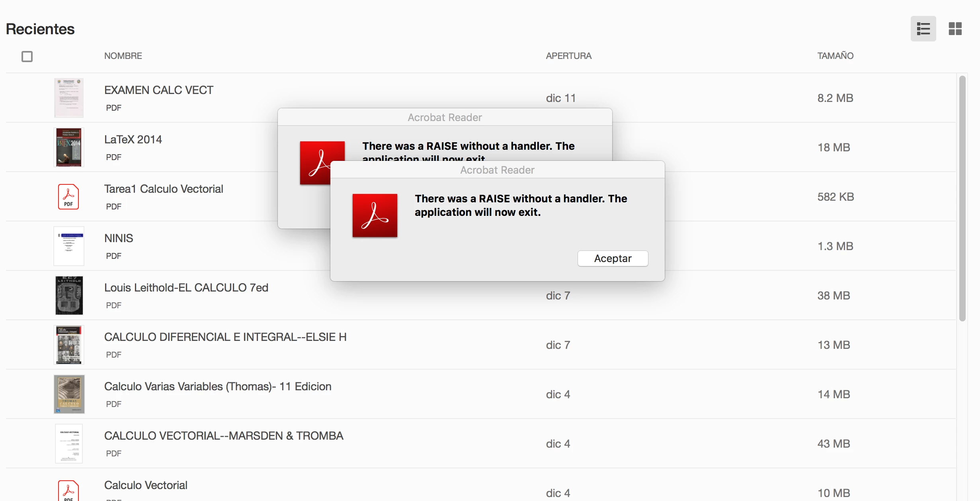Switch to grid thumbnail view

955,29
